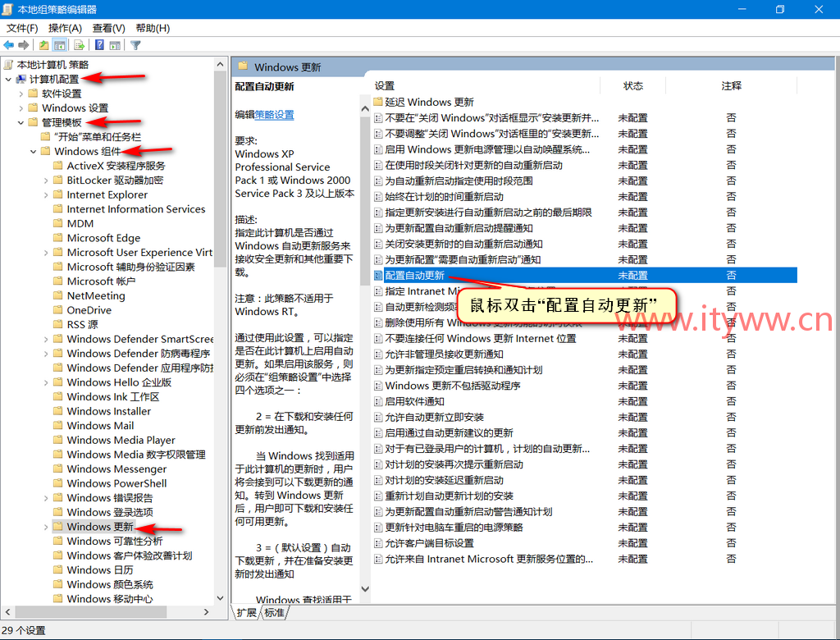Open the 查看(V) menu
840x640 pixels.
109,28
